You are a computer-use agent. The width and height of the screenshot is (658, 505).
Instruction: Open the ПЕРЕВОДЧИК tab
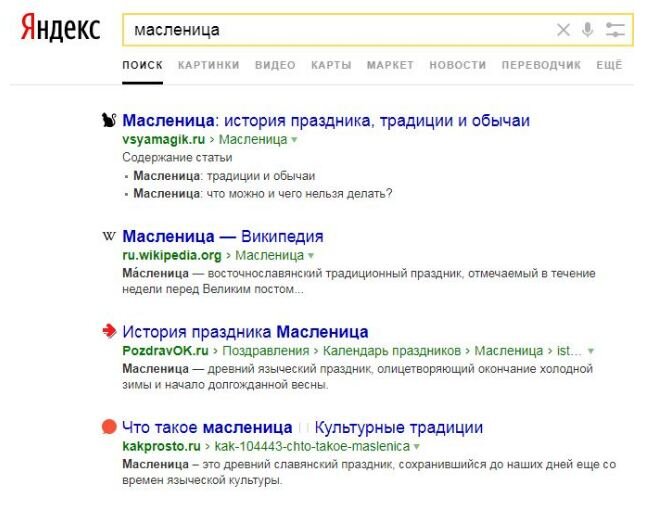click(x=541, y=65)
